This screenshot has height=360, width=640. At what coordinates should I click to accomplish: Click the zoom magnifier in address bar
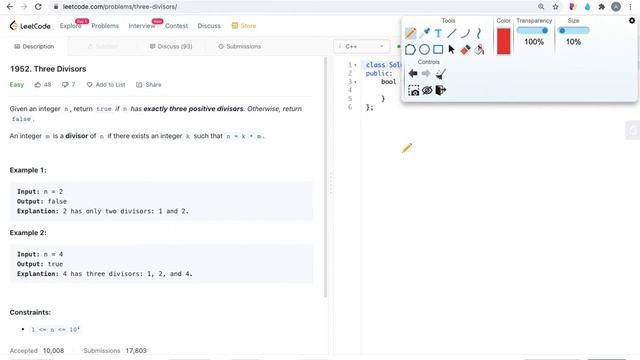541,7
